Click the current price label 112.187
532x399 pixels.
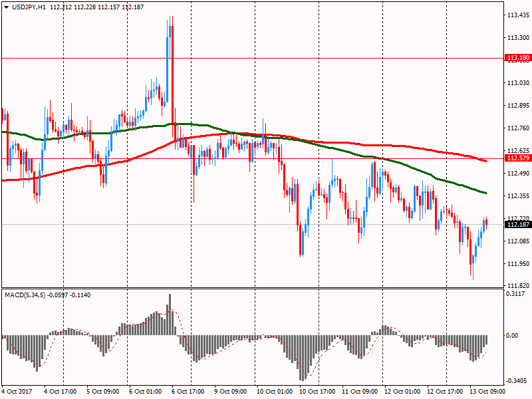click(518, 225)
